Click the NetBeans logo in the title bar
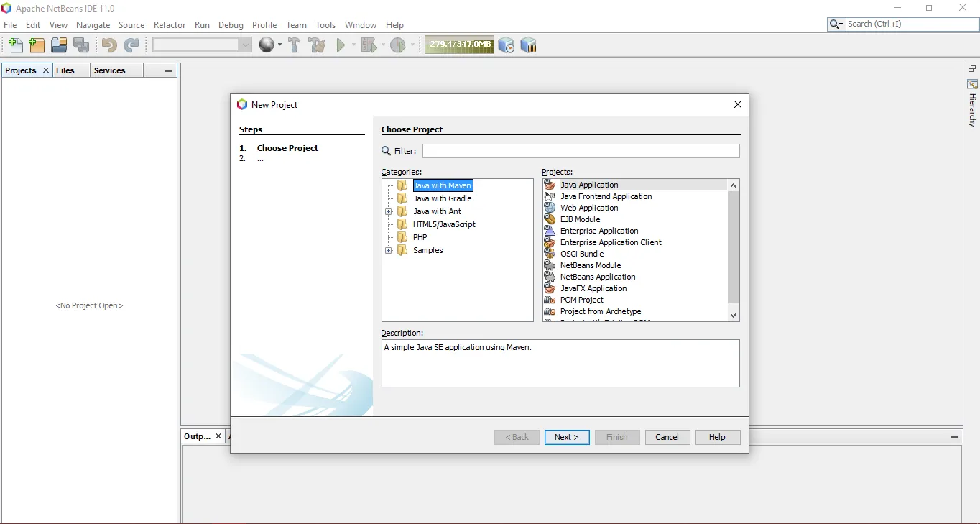Image resolution: width=980 pixels, height=524 pixels. coord(7,8)
